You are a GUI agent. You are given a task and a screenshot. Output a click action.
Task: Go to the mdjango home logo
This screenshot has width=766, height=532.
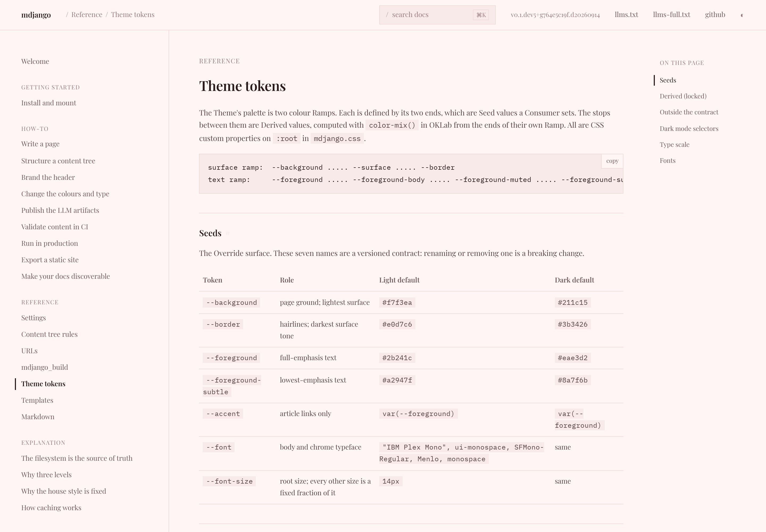[x=36, y=15]
